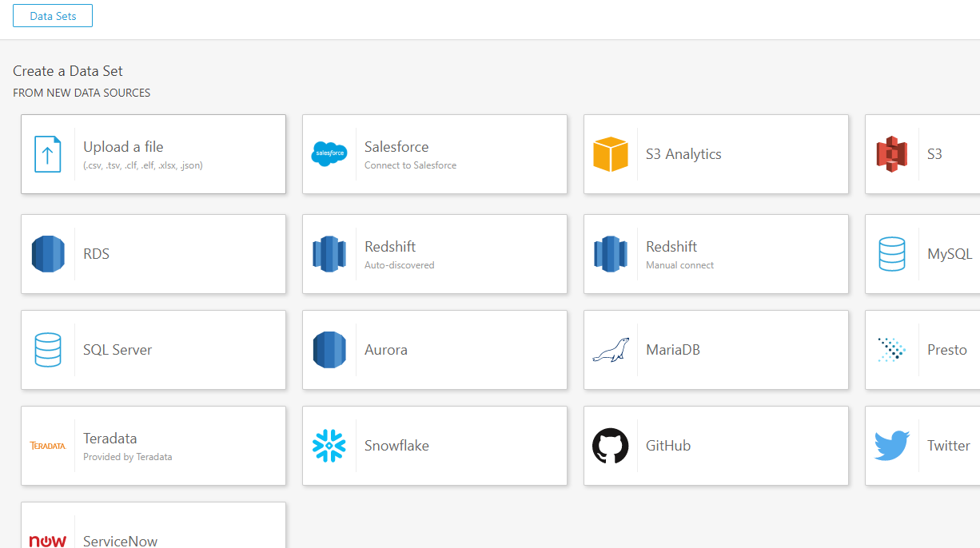
Task: Click 'FROM NEW DATA SOURCES' subheading
Action: click(x=82, y=93)
